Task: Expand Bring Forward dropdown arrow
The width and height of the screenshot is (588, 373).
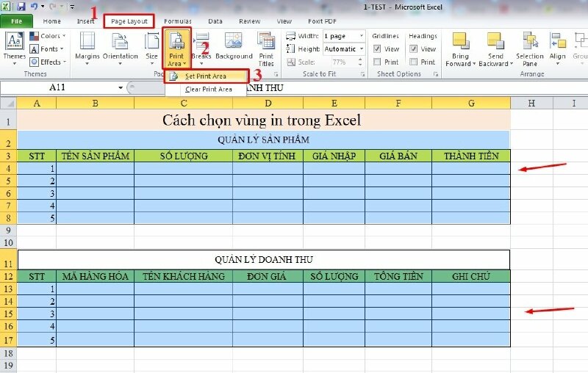Action: point(474,64)
